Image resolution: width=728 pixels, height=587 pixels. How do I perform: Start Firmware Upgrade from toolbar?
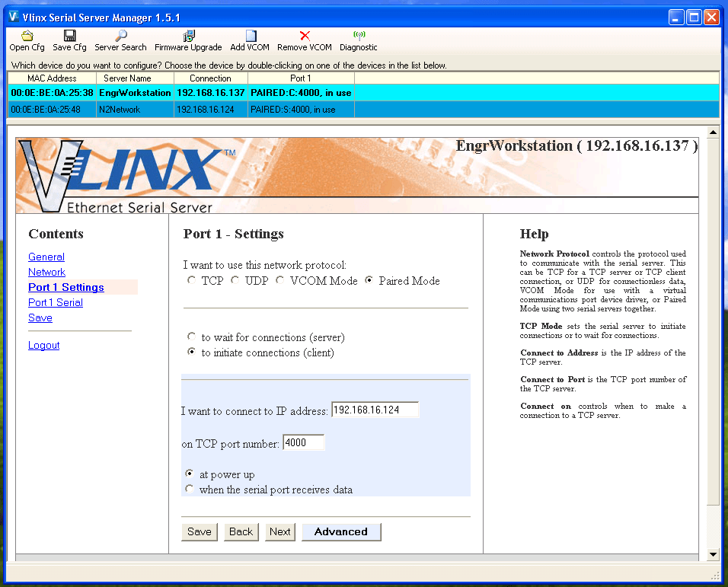188,41
